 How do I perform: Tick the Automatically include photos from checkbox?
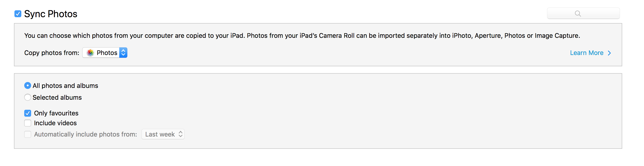pos(28,134)
